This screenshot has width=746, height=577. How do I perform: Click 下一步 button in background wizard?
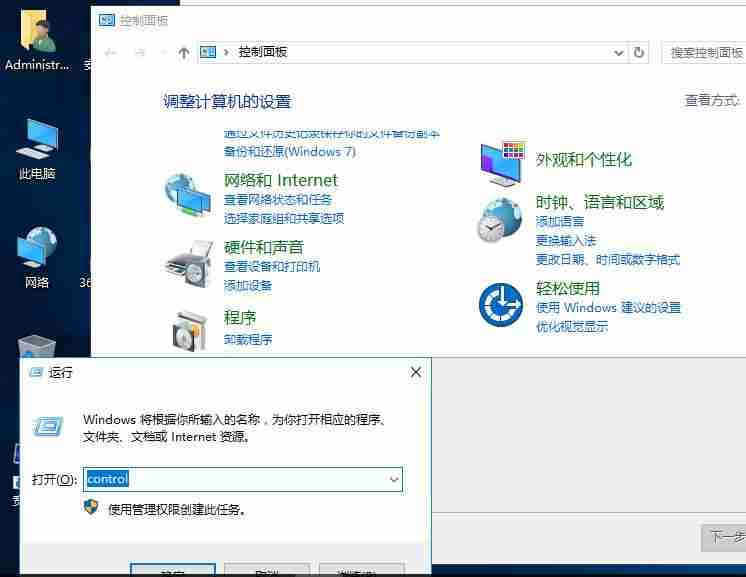tap(724, 538)
